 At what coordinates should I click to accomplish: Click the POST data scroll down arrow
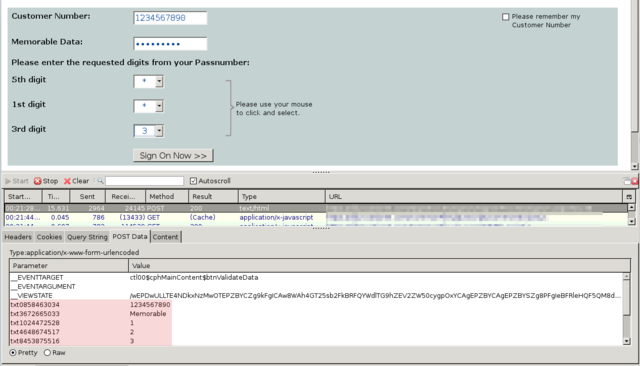[x=627, y=341]
